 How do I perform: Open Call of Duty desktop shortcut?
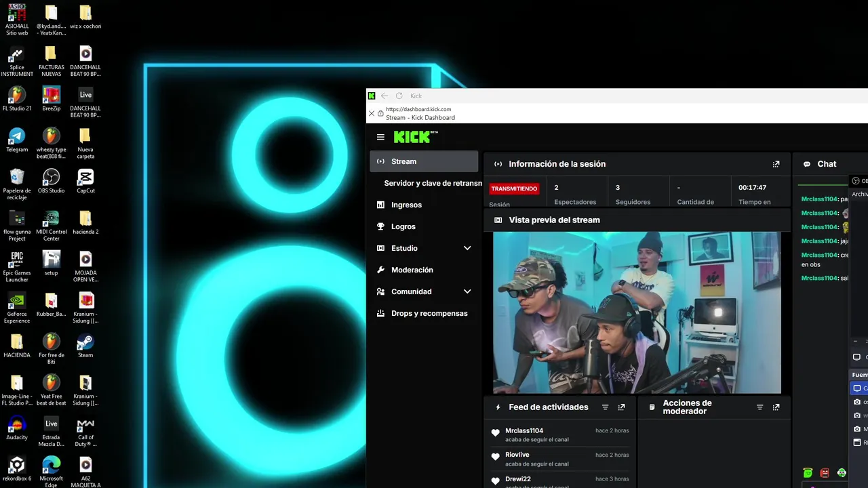coord(85,431)
